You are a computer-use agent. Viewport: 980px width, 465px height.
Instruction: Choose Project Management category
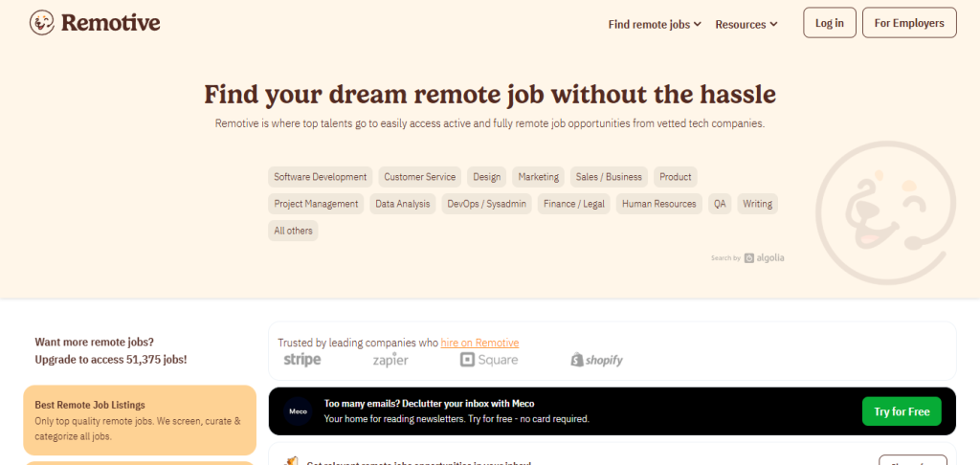[316, 204]
